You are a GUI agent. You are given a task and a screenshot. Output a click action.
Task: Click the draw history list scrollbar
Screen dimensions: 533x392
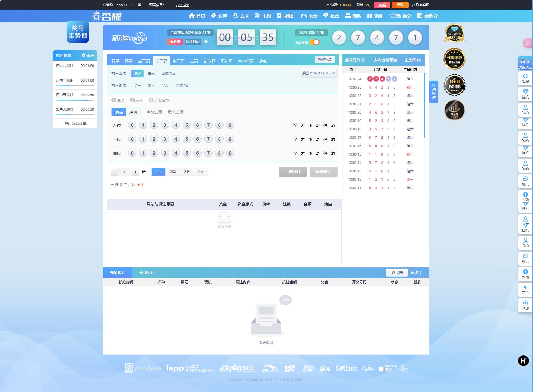click(x=424, y=106)
